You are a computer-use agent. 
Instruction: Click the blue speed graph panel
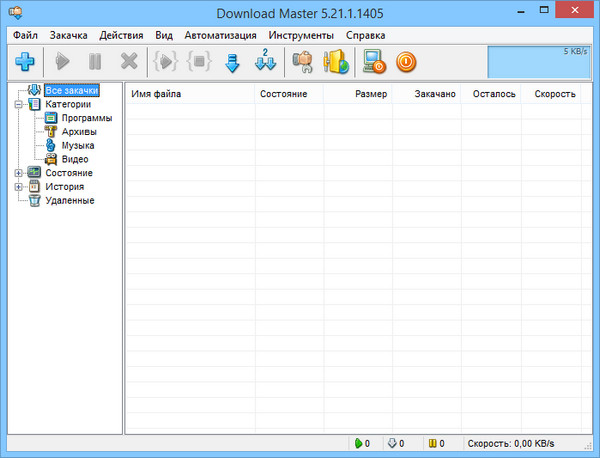[538, 62]
